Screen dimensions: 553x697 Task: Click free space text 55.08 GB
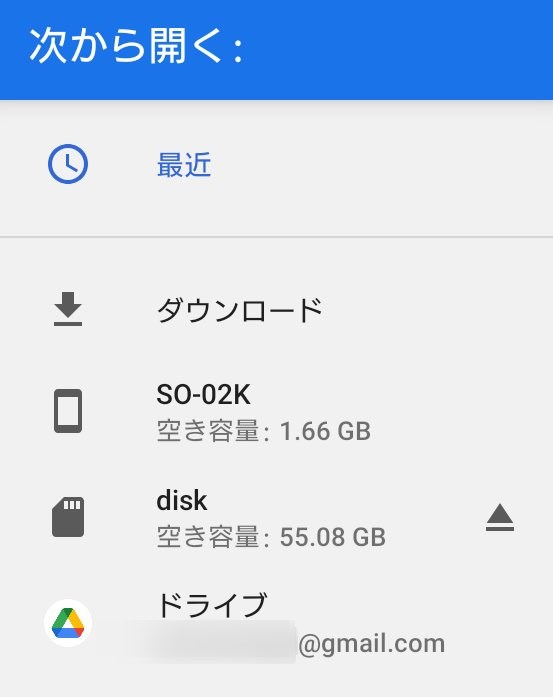click(333, 537)
